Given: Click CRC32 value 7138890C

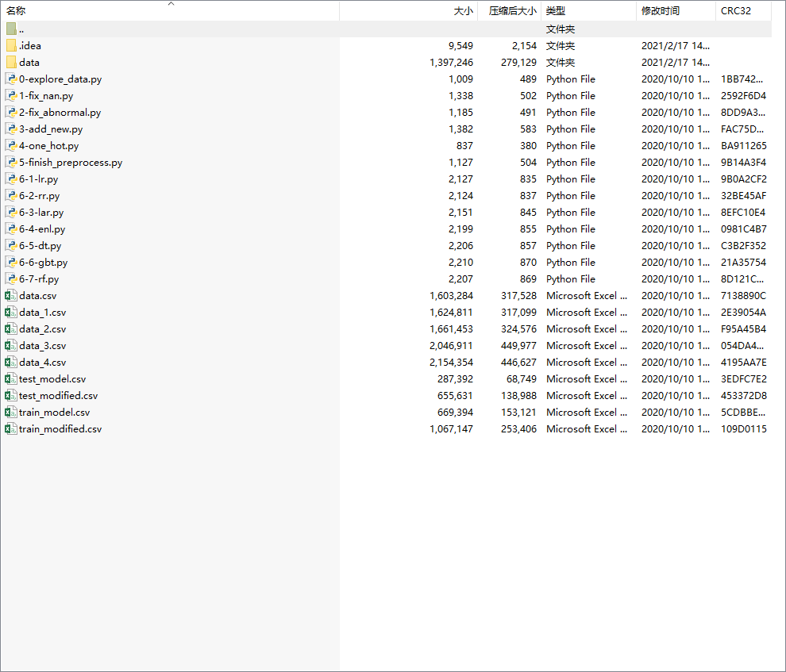Looking at the screenshot, I should tap(743, 295).
